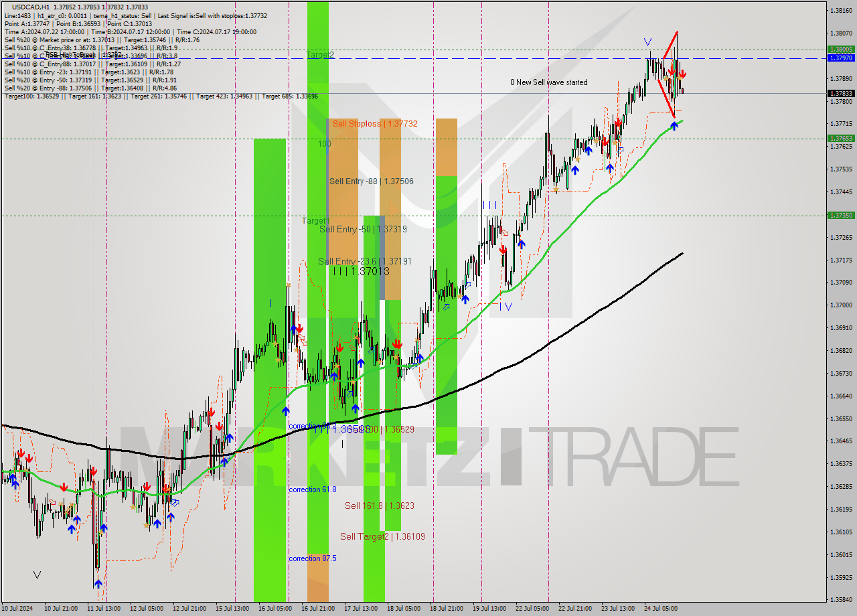
Task: Select the 'Sell Entry -88 | 1.37506' label
Action: [x=372, y=181]
